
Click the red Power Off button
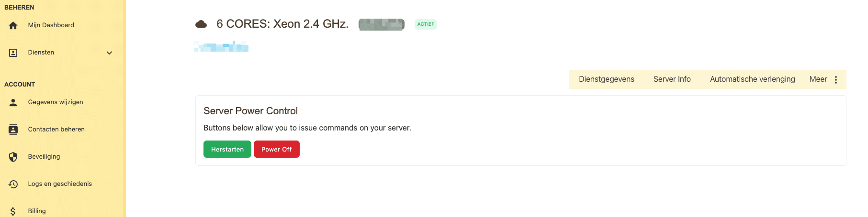[277, 149]
